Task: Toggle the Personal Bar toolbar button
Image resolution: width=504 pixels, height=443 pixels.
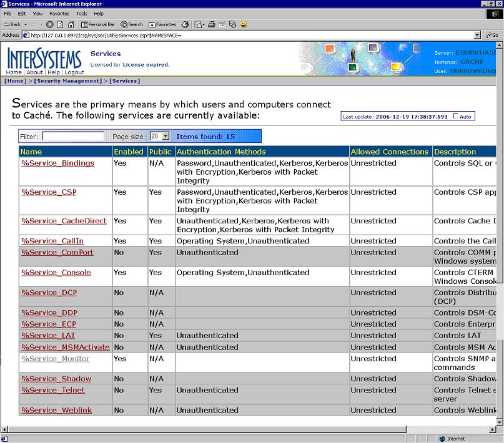Action: click(97, 24)
